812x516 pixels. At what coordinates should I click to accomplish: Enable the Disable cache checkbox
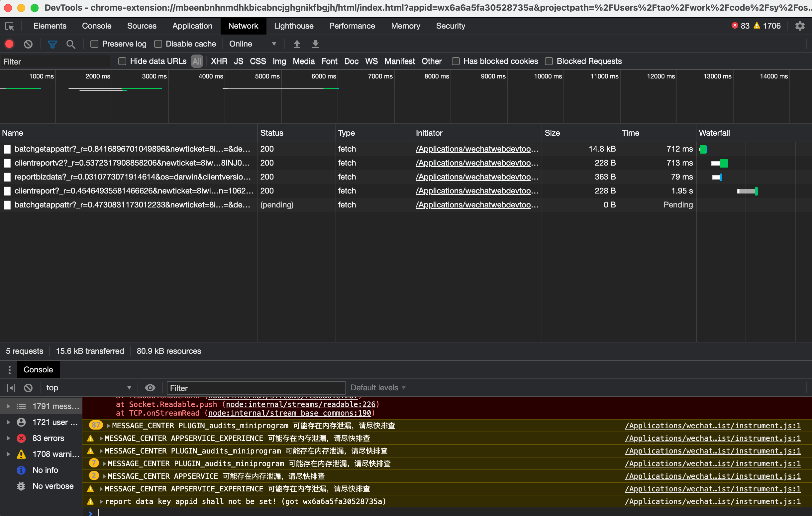(158, 44)
